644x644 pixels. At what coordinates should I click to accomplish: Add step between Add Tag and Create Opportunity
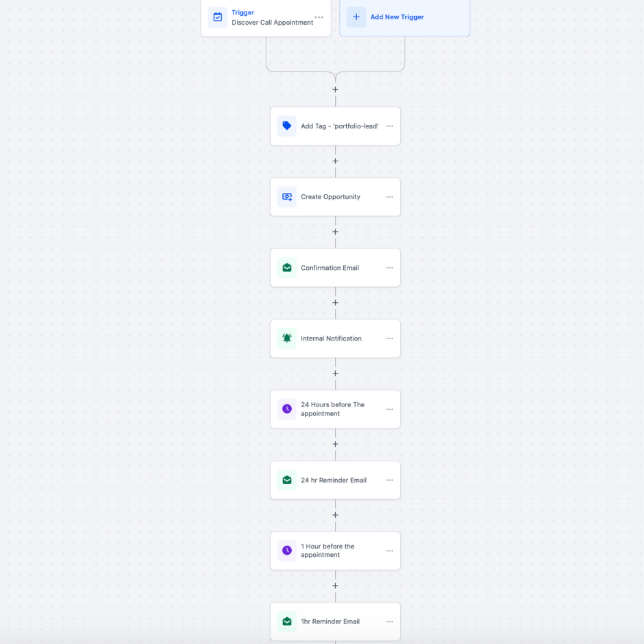coord(335,161)
